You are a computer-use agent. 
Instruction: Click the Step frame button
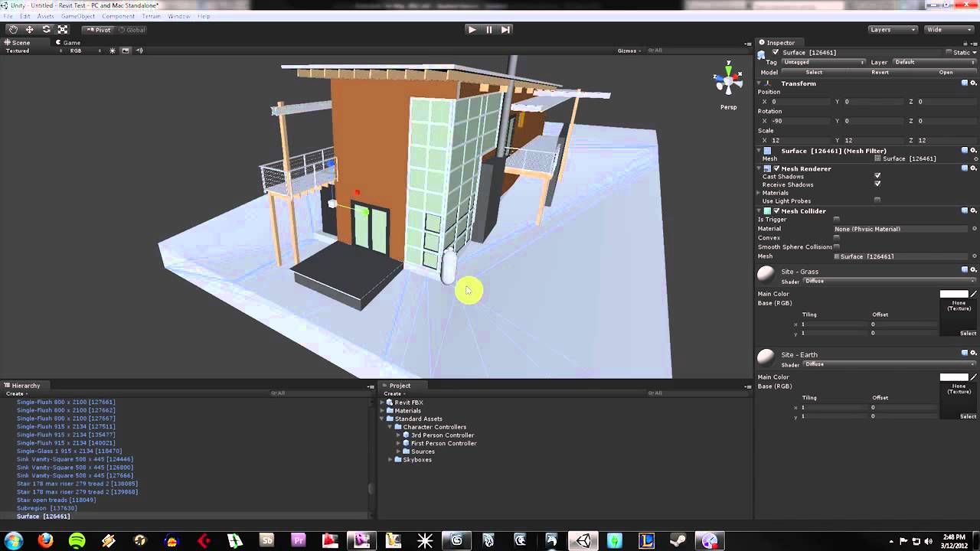[x=505, y=29]
